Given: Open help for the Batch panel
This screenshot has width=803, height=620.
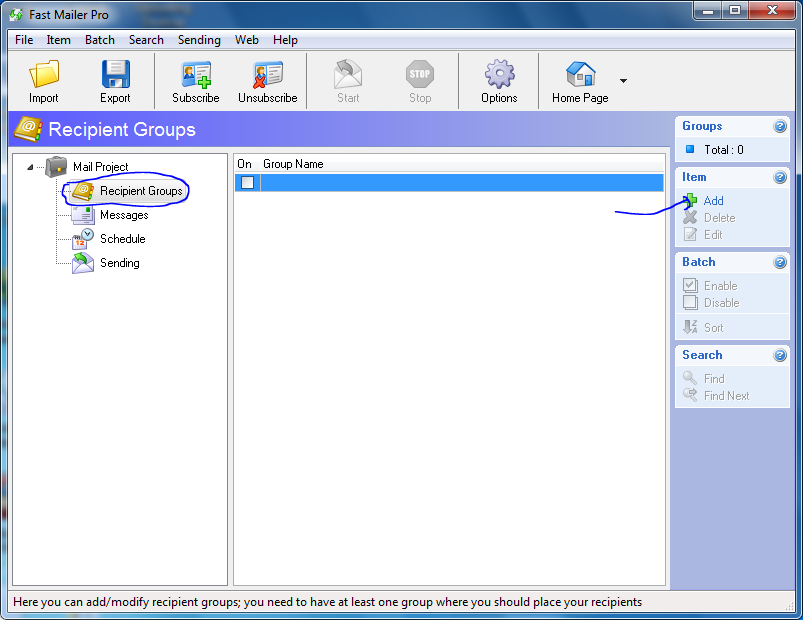Looking at the screenshot, I should pos(779,262).
